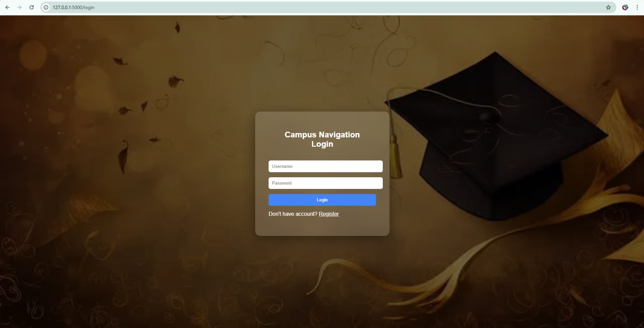Click the gold tassel hanging from cap
644x328 pixels.
[395, 161]
